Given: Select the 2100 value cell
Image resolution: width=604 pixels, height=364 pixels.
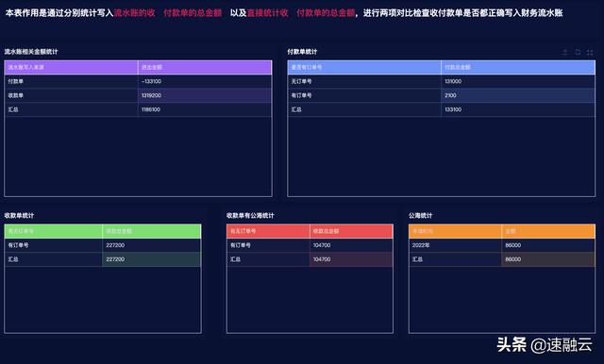Looking at the screenshot, I should tap(518, 95).
